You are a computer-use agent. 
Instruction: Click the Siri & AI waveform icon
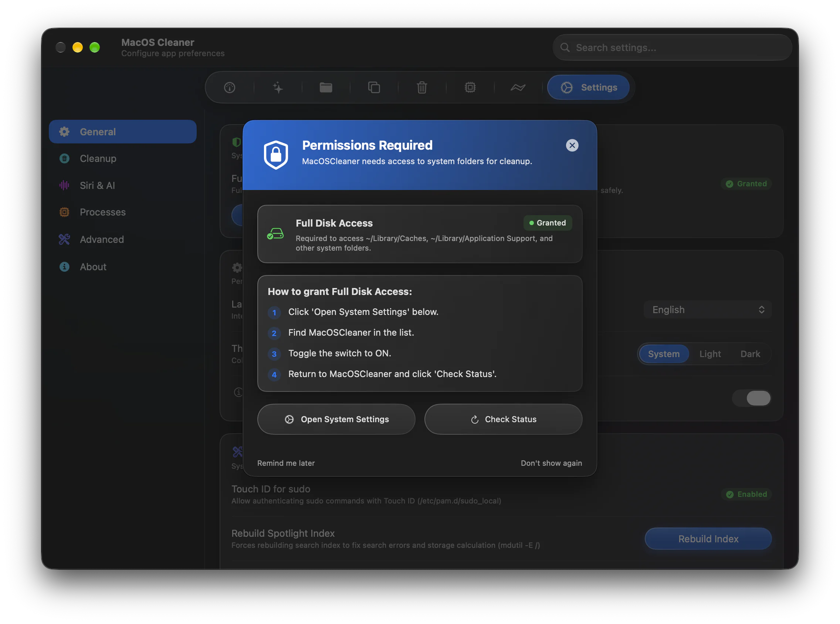click(x=64, y=186)
